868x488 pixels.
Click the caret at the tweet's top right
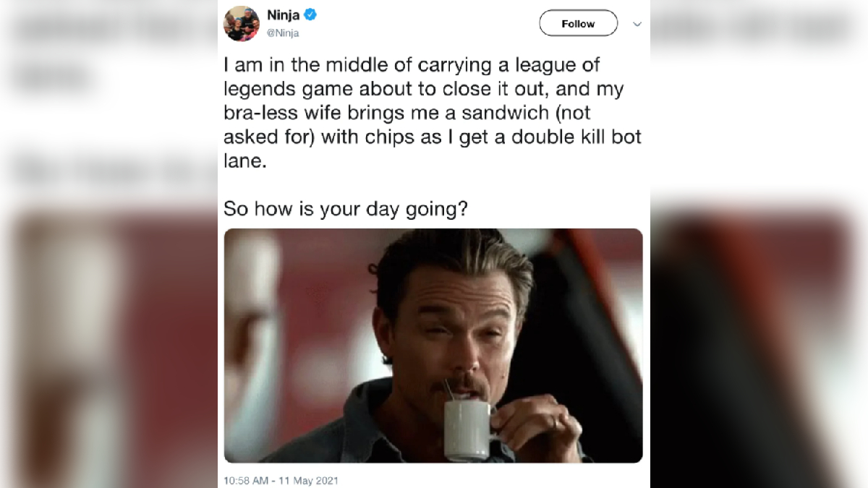coord(637,24)
